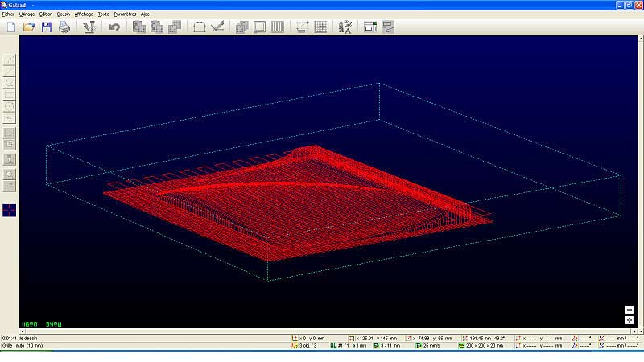Viewport: 644px width, 362px height.
Task: Click the second copy-objects toolbar icon
Action: (157, 27)
